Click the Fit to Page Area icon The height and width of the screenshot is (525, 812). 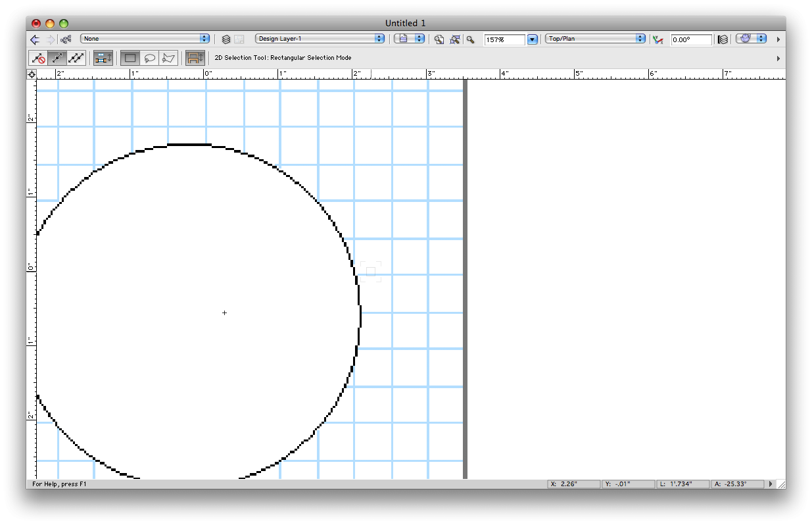click(439, 39)
